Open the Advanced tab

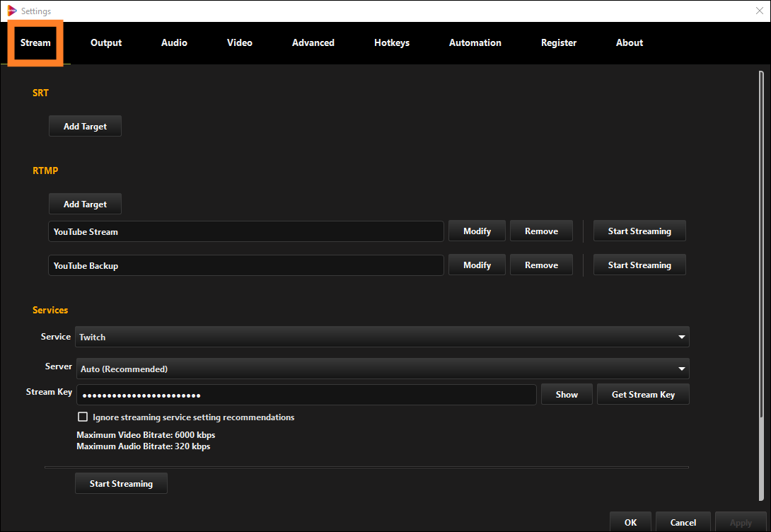pyautogui.click(x=313, y=42)
